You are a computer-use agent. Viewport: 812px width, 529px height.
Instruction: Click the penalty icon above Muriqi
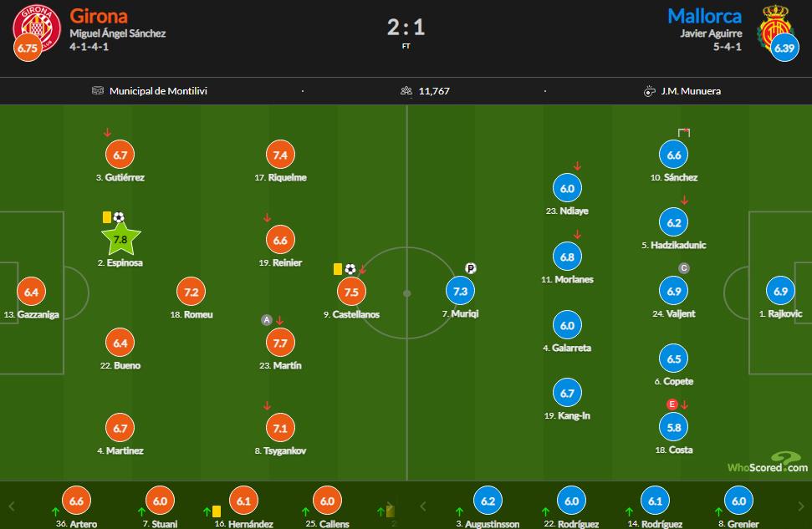470,268
